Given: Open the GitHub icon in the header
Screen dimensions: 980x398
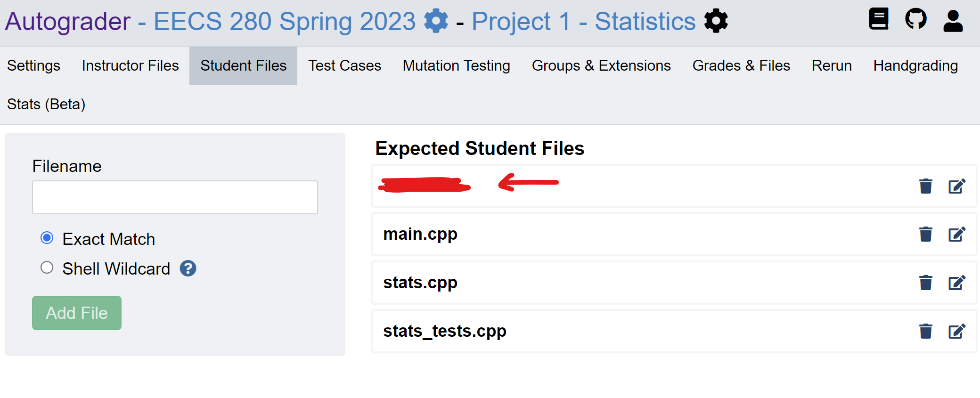Looking at the screenshot, I should point(915,20).
